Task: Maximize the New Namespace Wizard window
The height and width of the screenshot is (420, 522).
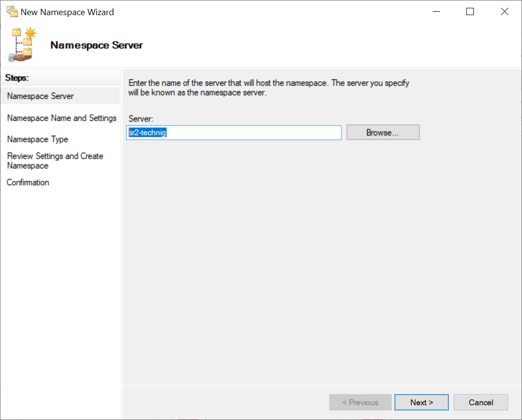Action: click(470, 12)
